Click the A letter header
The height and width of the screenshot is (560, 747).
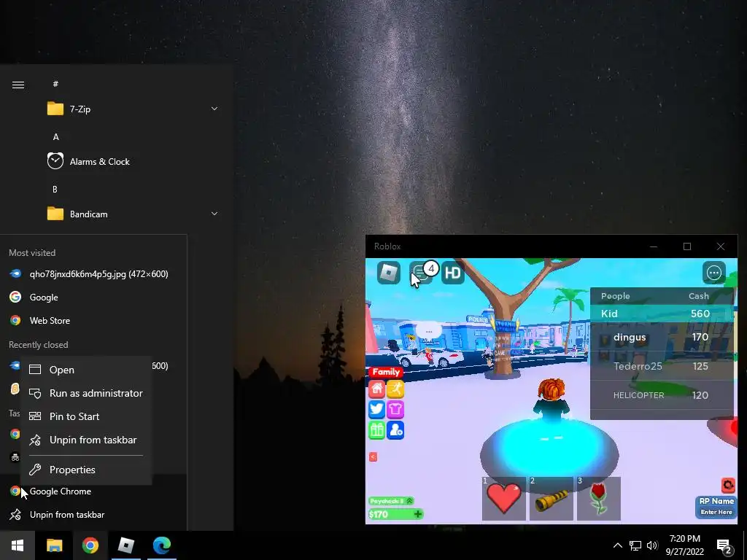coord(55,136)
